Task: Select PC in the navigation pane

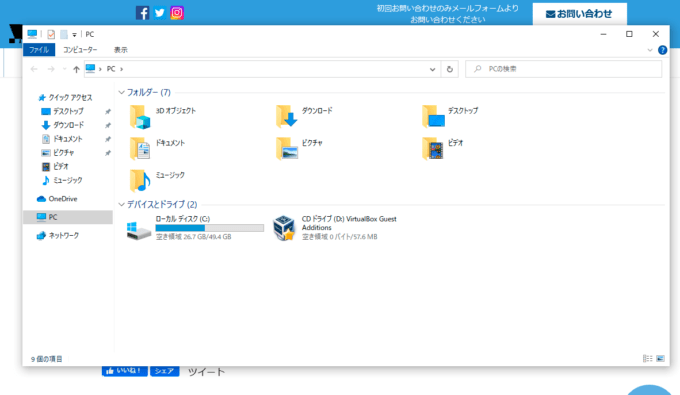Action: [68, 217]
